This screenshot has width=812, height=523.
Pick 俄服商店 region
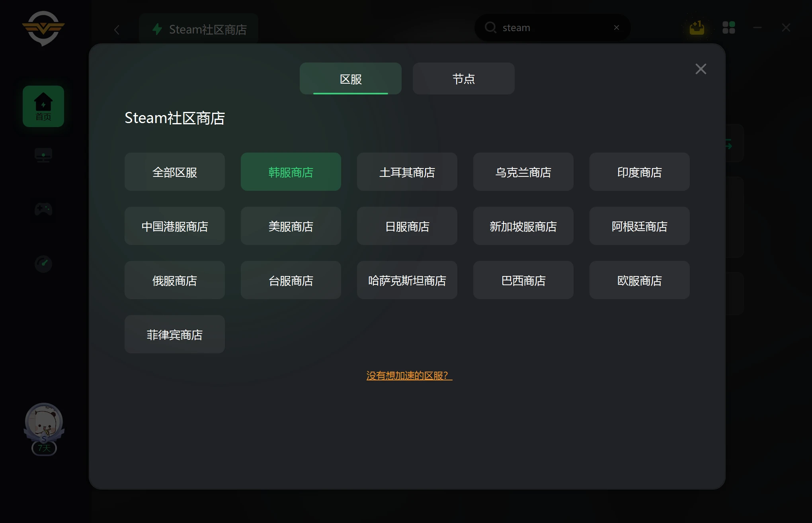coord(175,280)
